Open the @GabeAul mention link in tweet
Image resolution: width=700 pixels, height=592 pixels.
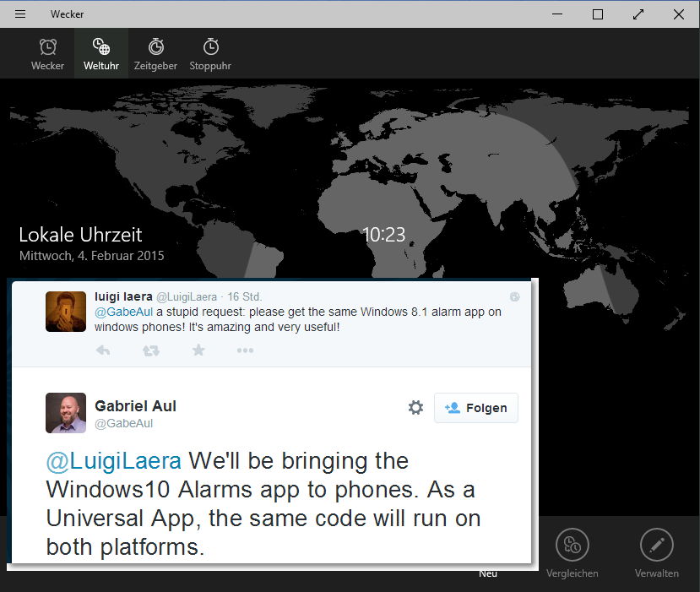[123, 312]
